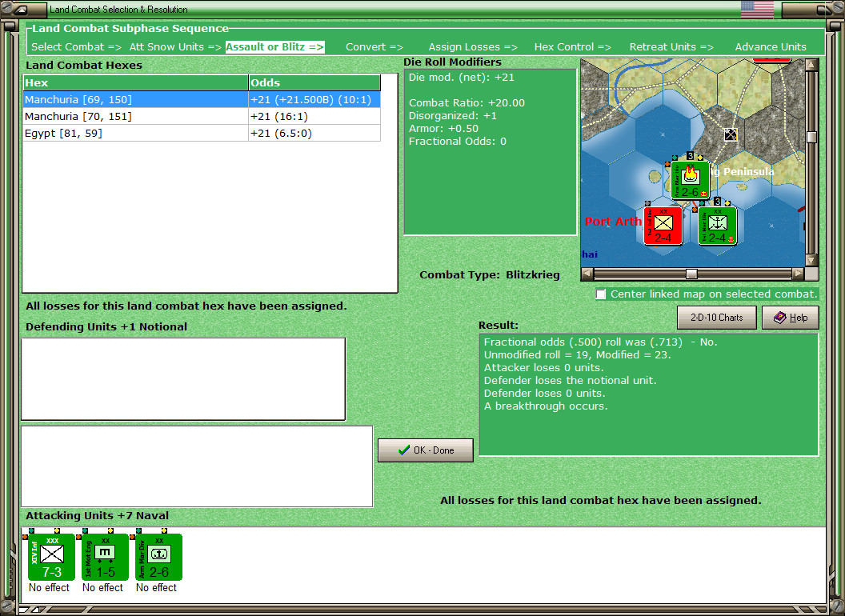Screen dimensions: 845x616
Task: Click the Assault or Blitz subphase step
Action: point(274,47)
